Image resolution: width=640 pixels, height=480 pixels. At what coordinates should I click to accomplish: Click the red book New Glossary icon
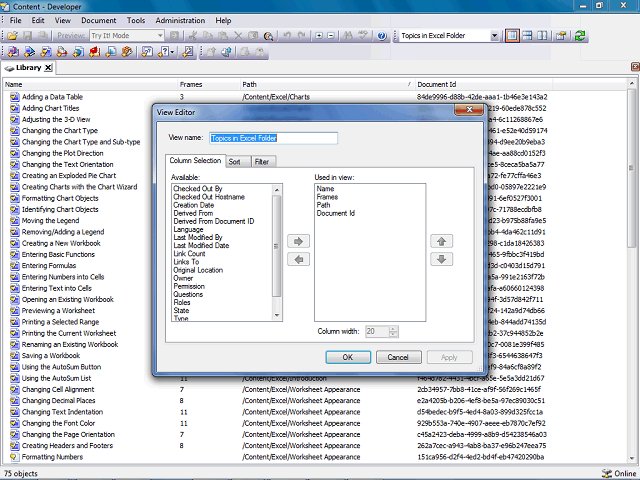click(95, 52)
